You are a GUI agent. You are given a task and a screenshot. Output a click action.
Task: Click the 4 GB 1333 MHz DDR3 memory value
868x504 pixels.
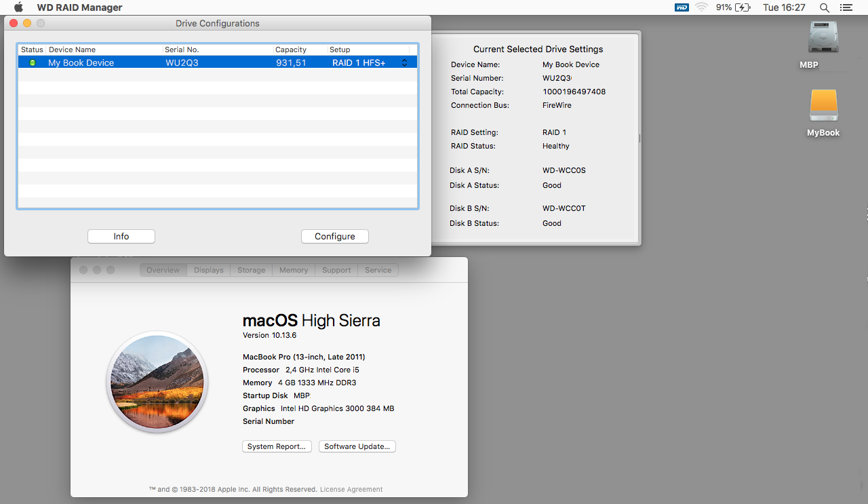pos(317,383)
